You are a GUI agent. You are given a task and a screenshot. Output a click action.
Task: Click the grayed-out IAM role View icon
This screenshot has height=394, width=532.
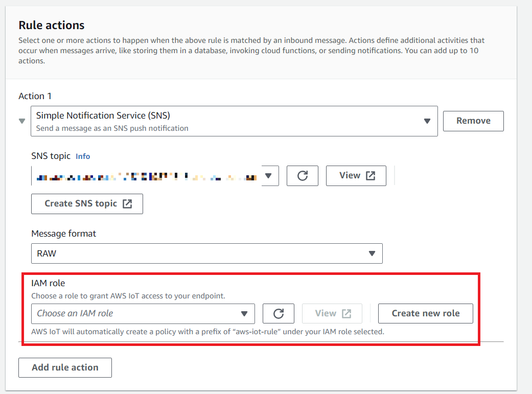pyautogui.click(x=346, y=314)
